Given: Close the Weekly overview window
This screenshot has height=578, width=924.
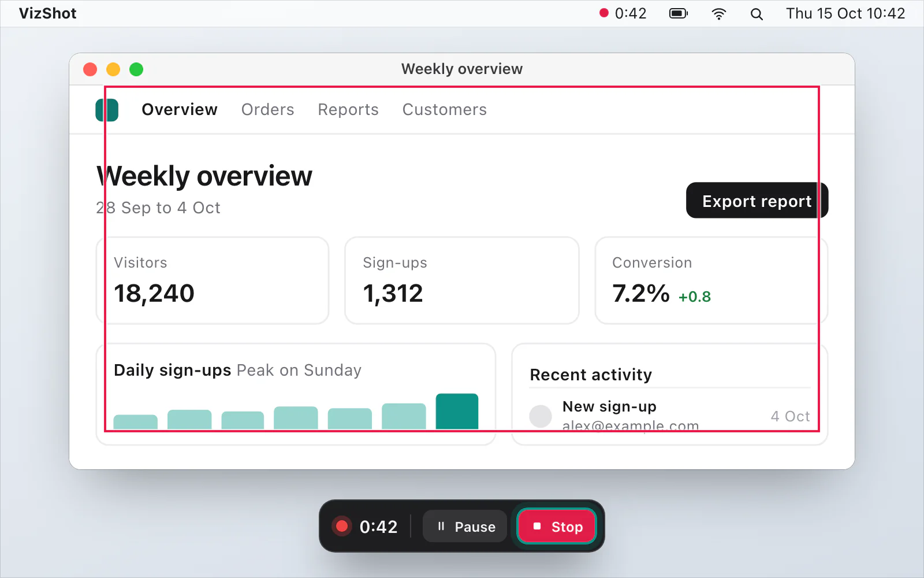Looking at the screenshot, I should (x=90, y=69).
